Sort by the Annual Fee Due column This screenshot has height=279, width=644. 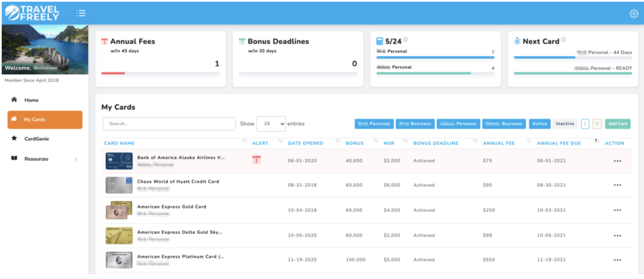(558, 143)
